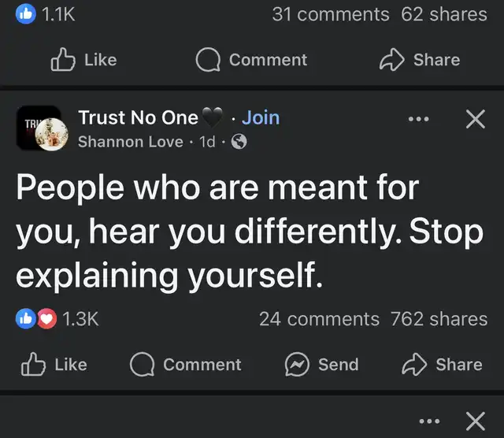This screenshot has height=438, width=504.
Task: Join the Trust No One group
Action: (x=261, y=118)
